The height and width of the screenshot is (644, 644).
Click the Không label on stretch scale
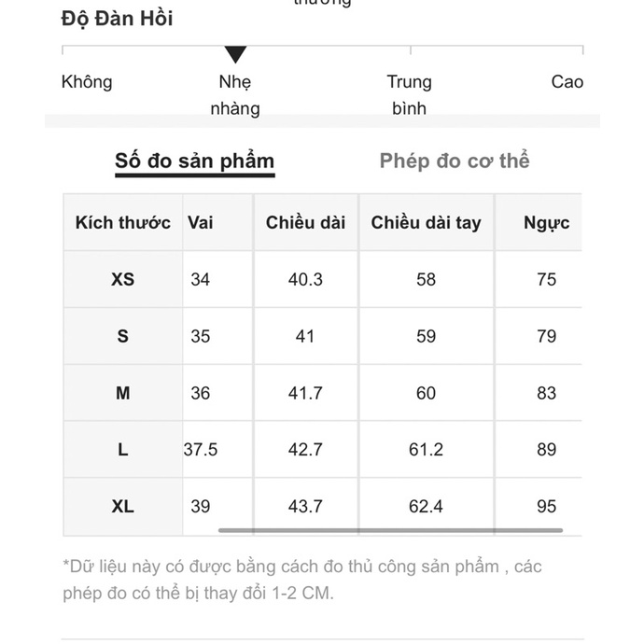pyautogui.click(x=87, y=82)
